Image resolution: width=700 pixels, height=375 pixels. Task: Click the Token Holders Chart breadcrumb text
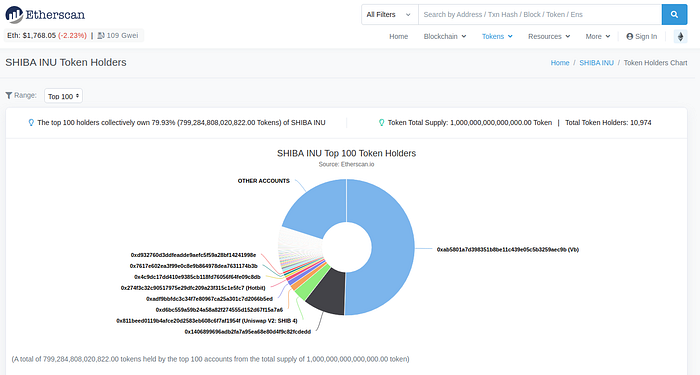(655, 62)
